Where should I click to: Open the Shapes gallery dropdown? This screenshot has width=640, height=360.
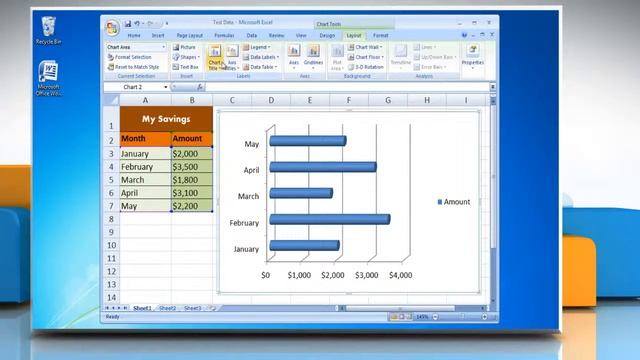tap(186, 57)
